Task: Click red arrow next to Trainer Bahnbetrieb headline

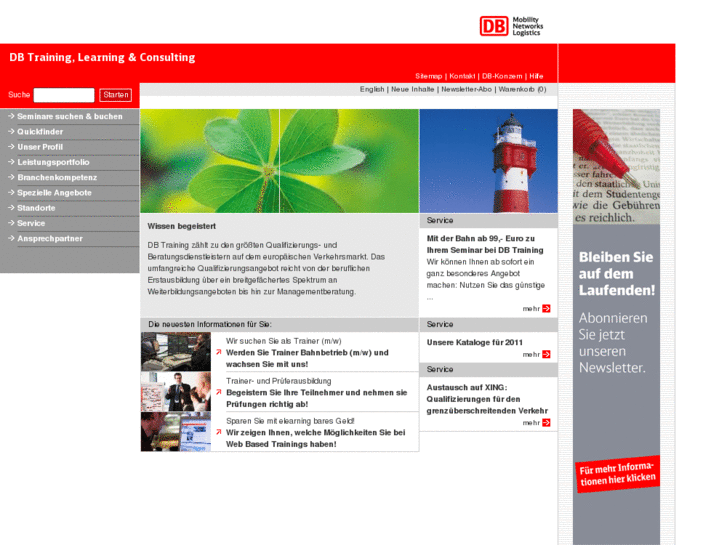Action: (219, 353)
